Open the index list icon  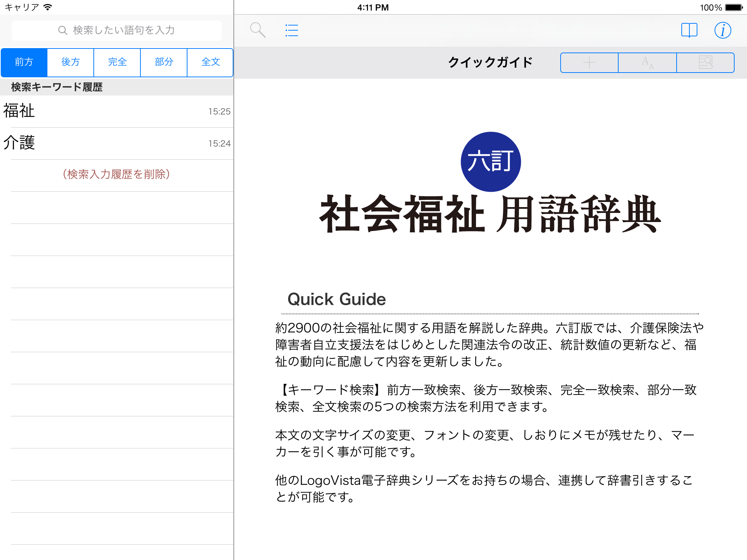[x=291, y=30]
